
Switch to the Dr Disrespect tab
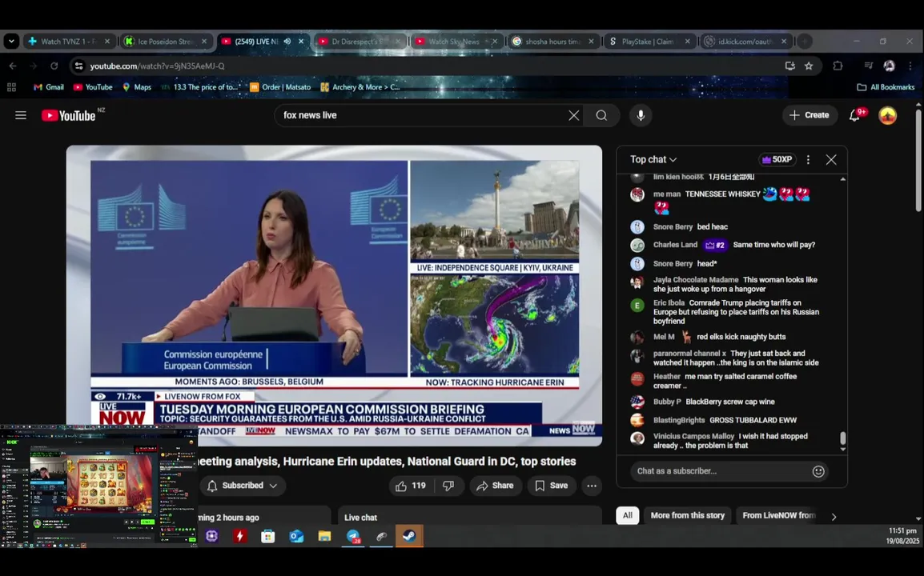(360, 42)
